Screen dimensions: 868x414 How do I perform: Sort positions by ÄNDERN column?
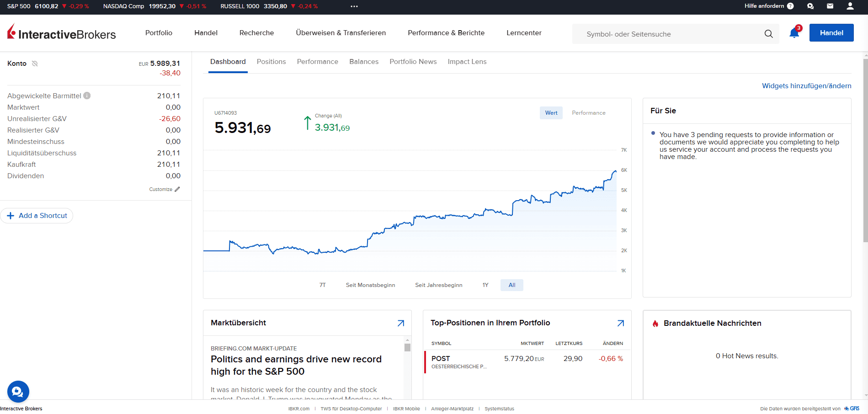tap(613, 343)
